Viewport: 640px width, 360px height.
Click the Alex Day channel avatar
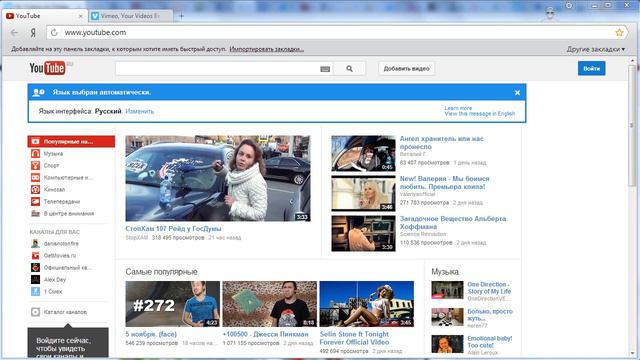click(x=36, y=280)
